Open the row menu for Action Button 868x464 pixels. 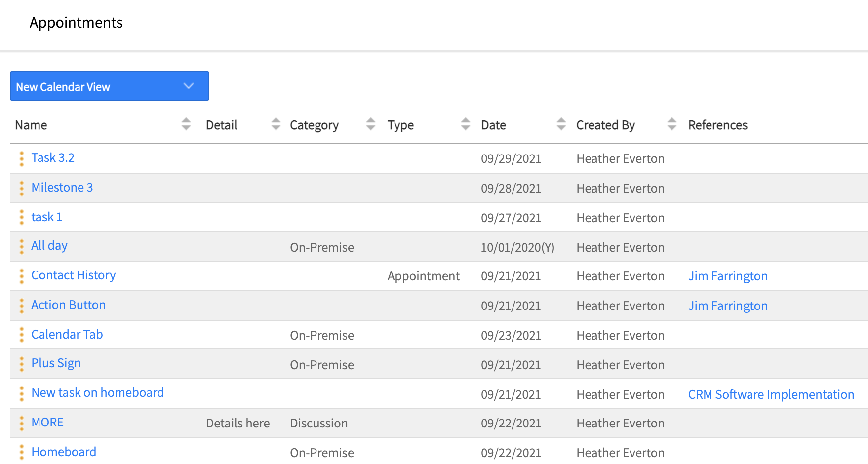tap(22, 306)
